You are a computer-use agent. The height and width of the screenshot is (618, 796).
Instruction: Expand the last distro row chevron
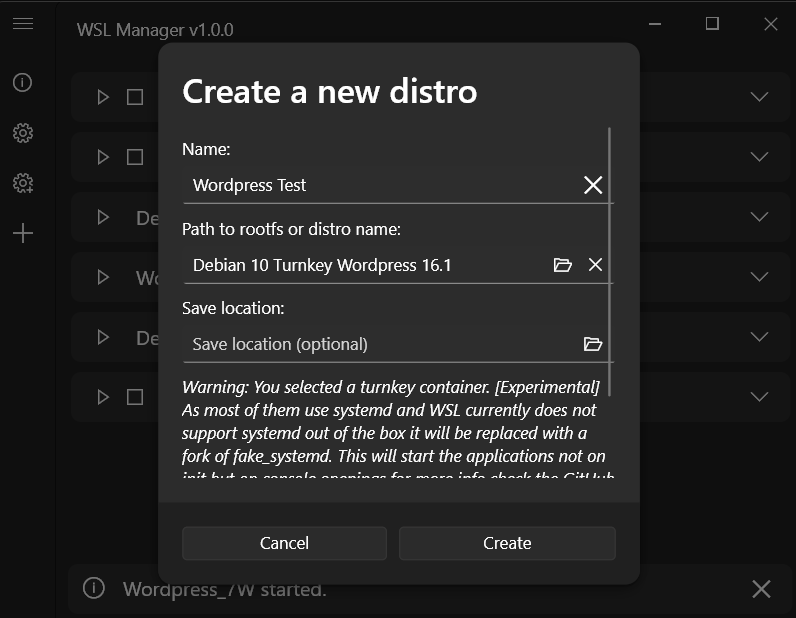(x=759, y=397)
